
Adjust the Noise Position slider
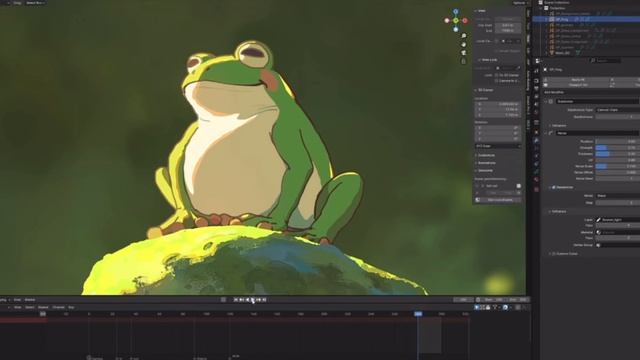click(x=618, y=142)
